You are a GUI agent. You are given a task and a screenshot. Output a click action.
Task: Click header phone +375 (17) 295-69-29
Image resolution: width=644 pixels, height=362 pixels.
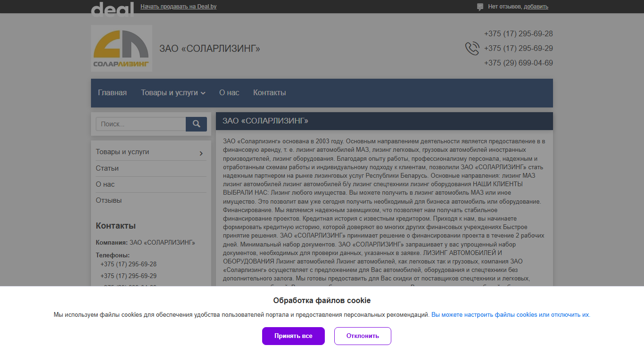[x=519, y=49]
